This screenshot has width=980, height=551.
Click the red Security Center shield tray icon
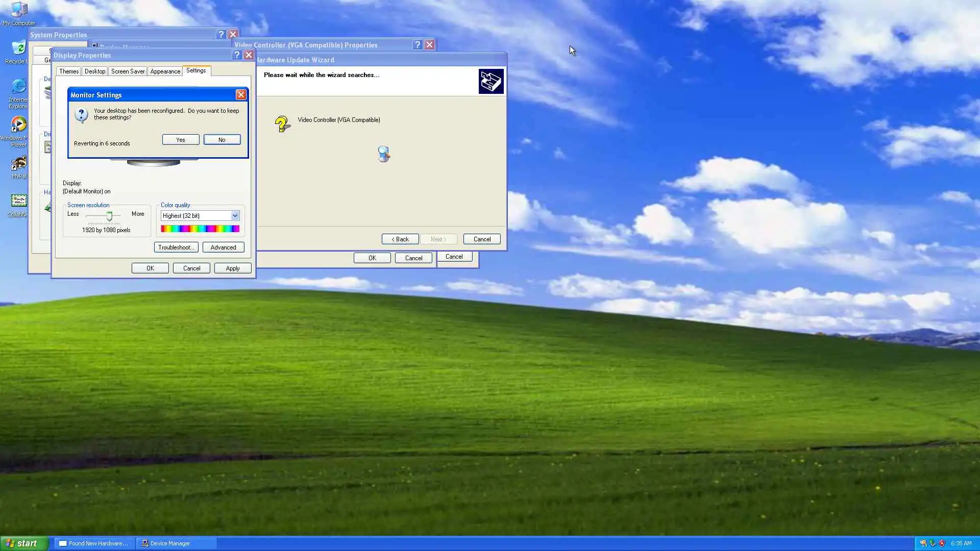[942, 543]
